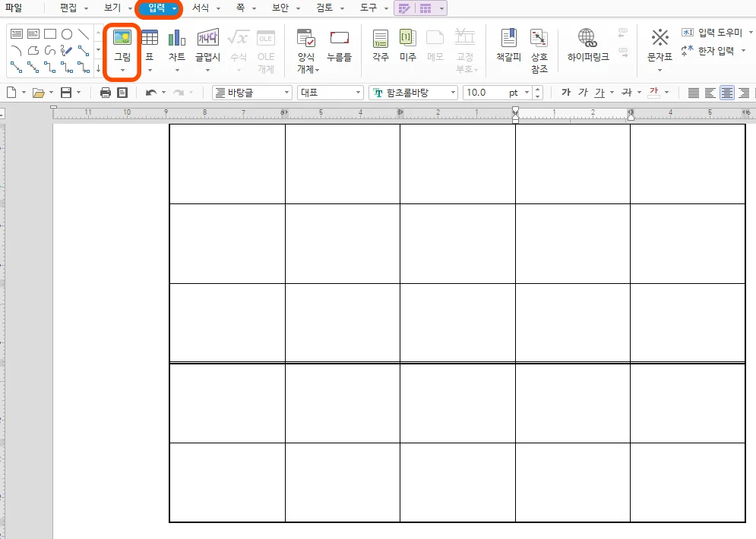Open the 보기 menu
The width and height of the screenshot is (756, 539).
[x=112, y=8]
